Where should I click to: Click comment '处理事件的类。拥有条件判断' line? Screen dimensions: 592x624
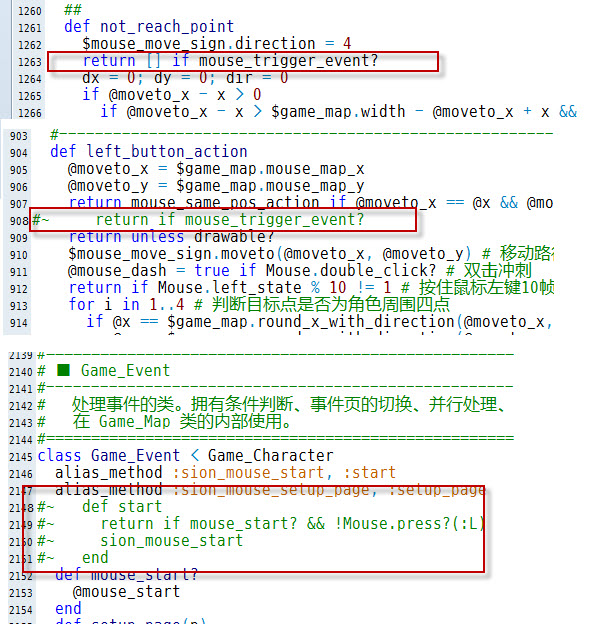coord(271,405)
